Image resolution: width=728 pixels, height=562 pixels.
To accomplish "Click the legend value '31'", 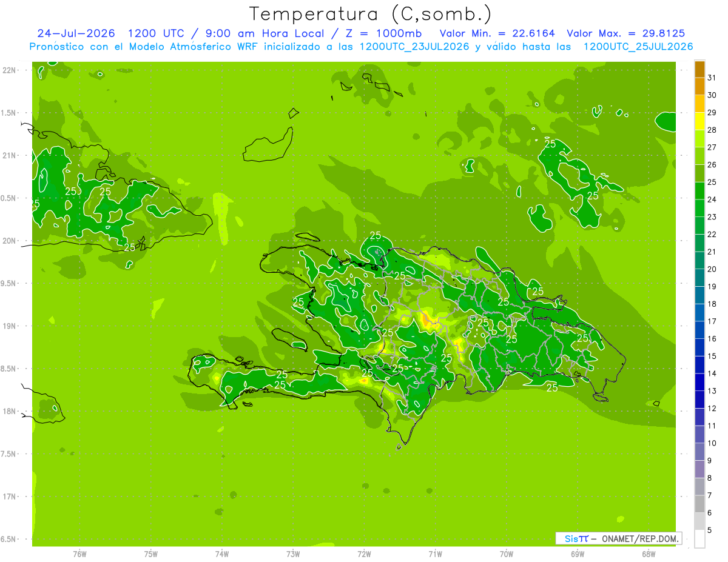I will click(712, 78).
